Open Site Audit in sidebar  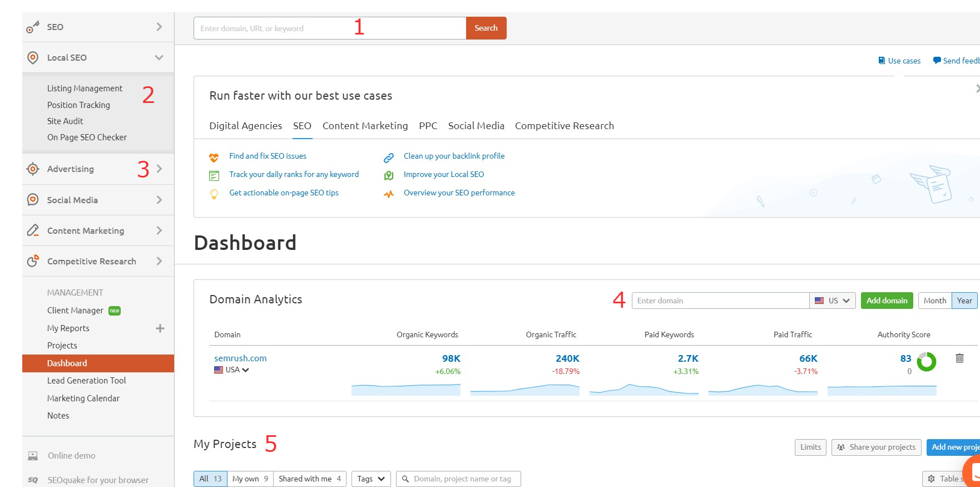(65, 121)
